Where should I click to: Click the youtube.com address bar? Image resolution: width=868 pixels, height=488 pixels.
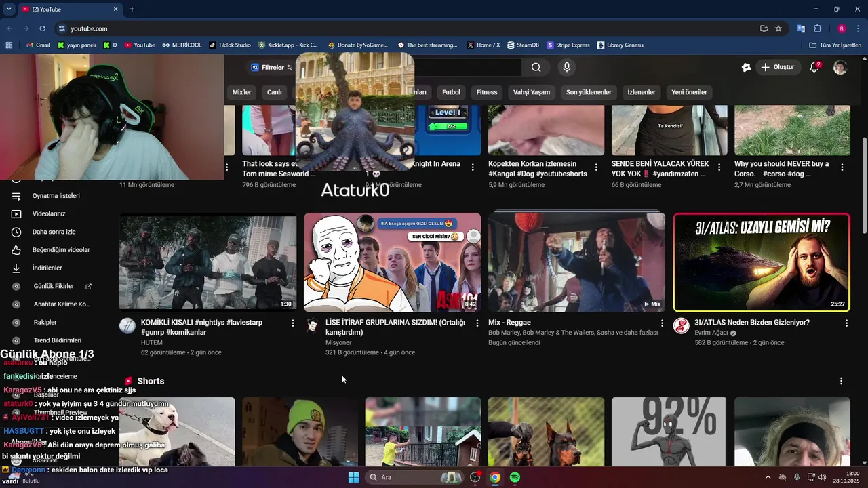tap(407, 28)
